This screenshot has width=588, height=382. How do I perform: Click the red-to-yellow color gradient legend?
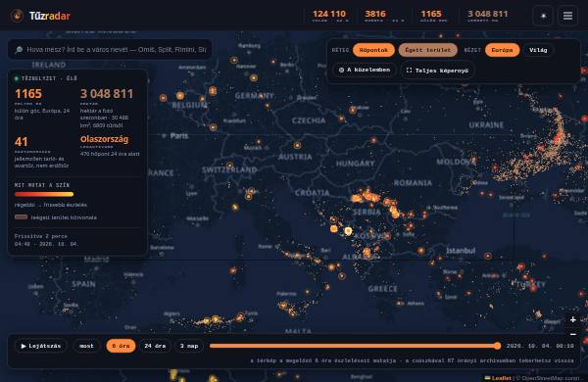44,194
